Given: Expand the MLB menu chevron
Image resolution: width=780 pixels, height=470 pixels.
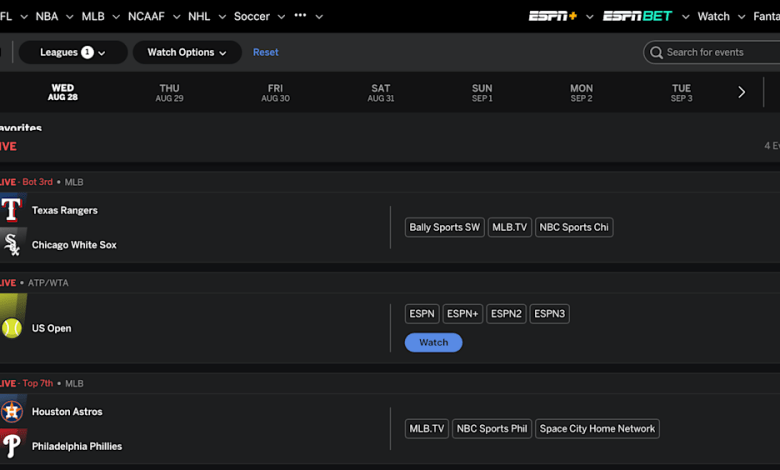Looking at the screenshot, I should tap(116, 17).
